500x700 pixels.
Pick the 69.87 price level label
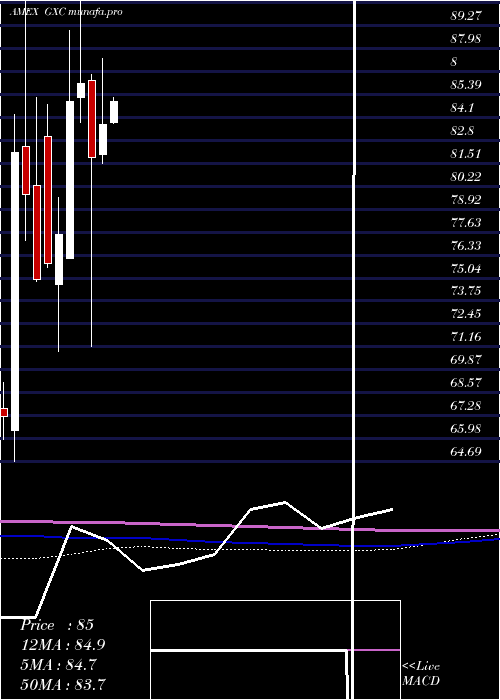[466, 360]
